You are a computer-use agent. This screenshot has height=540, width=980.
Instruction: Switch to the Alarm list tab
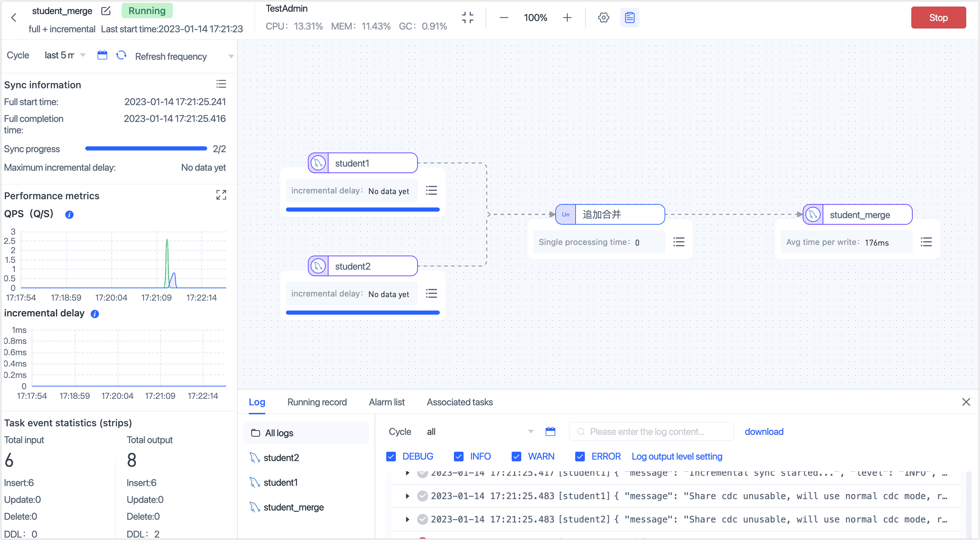(386, 402)
